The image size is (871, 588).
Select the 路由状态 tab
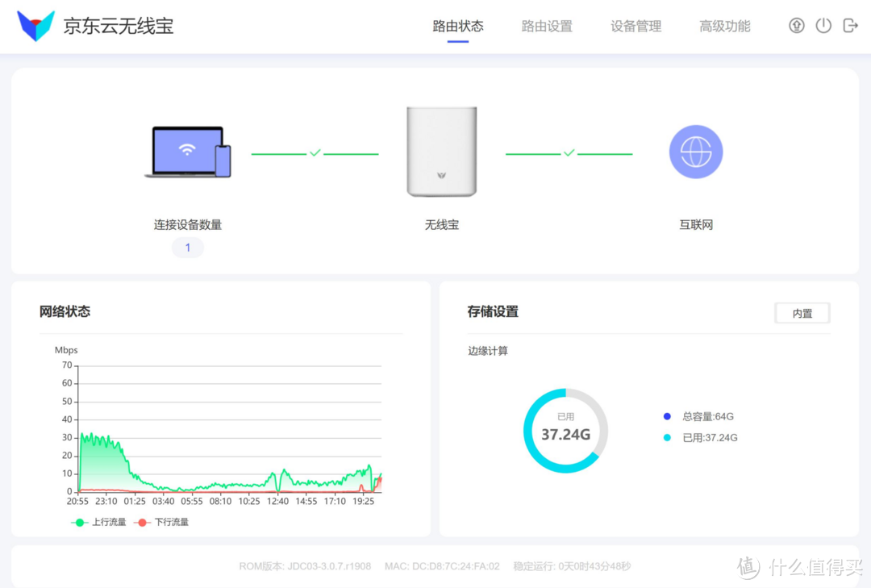pyautogui.click(x=456, y=26)
